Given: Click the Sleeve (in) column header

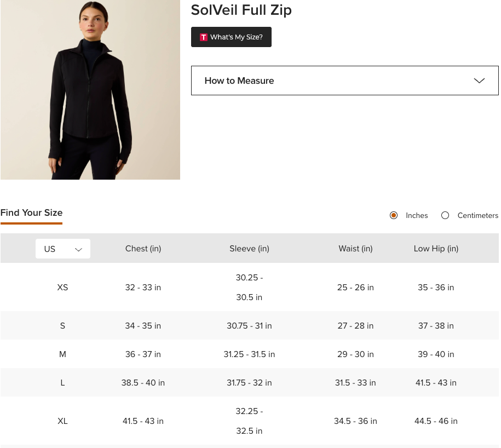Looking at the screenshot, I should click(249, 249).
